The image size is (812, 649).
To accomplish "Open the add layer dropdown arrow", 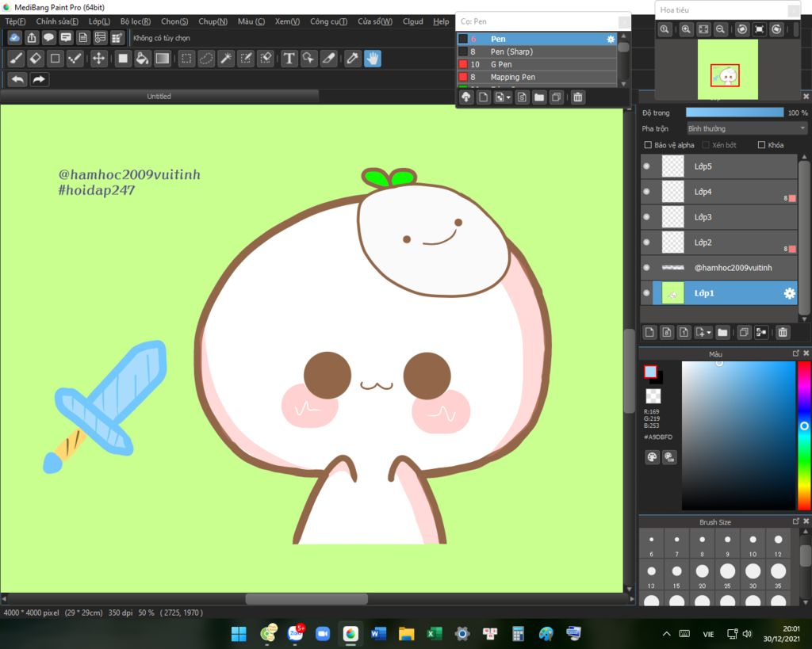I will pos(709,332).
